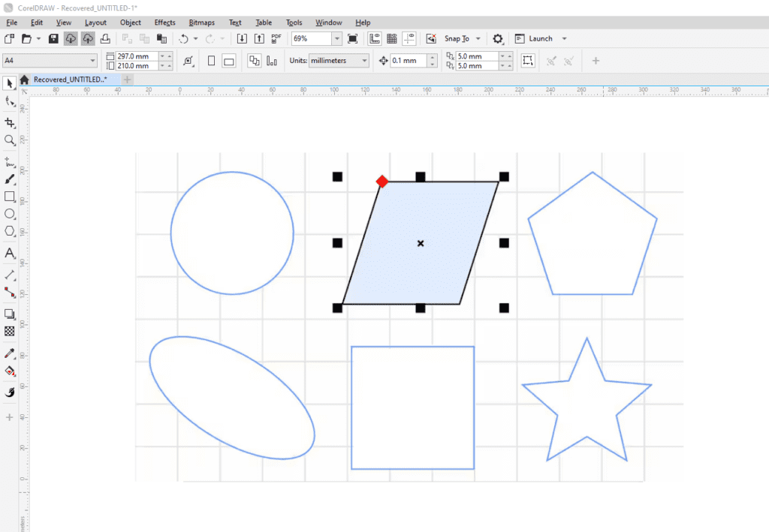Activate the Text tool
The width and height of the screenshot is (769, 532).
tap(10, 254)
